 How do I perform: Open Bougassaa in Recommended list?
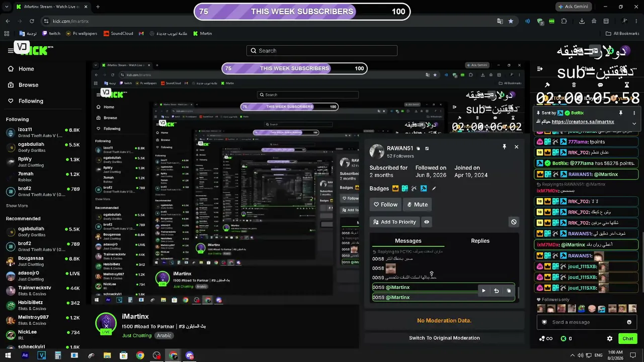[43, 261]
